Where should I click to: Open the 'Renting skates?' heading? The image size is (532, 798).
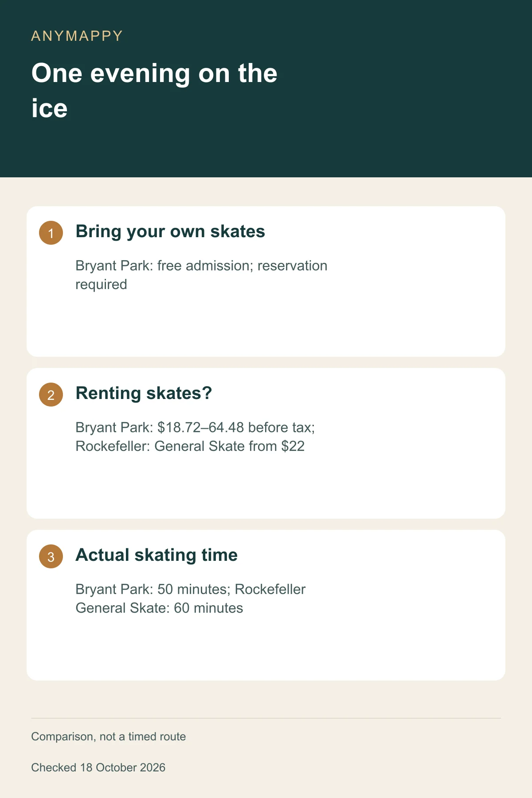tap(144, 393)
